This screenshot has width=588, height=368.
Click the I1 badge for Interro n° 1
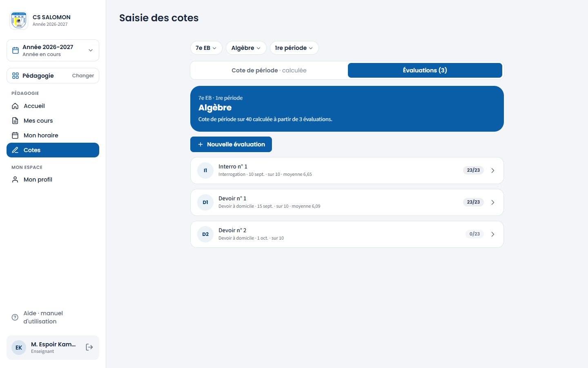(205, 171)
